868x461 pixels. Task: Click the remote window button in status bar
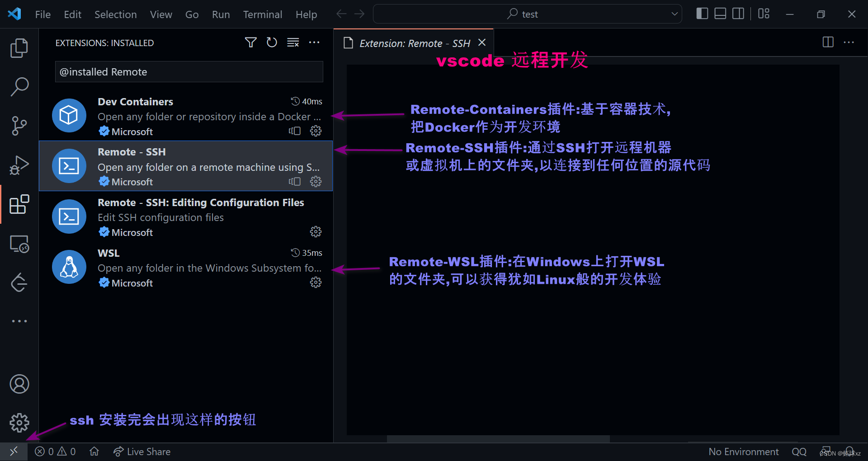[14, 452]
